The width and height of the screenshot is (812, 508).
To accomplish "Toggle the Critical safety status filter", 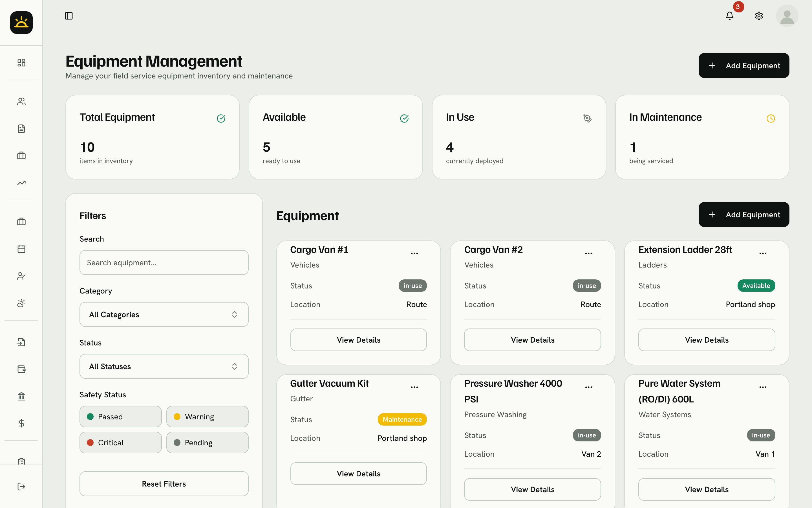I will point(120,443).
